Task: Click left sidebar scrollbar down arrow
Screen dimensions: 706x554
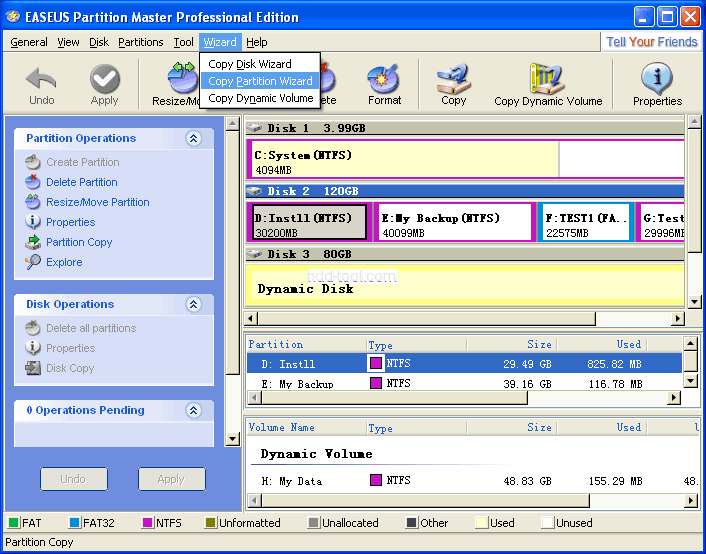Action: (x=232, y=438)
